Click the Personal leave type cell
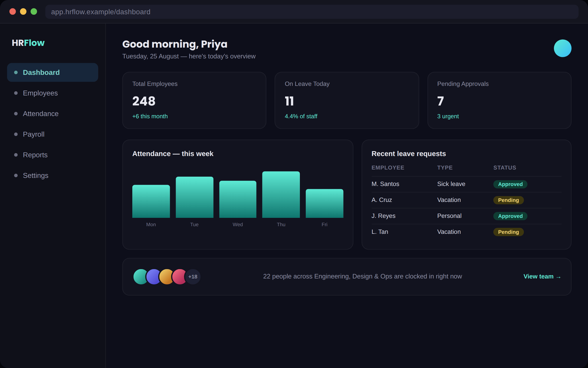The height and width of the screenshot is (368, 588). 449,216
